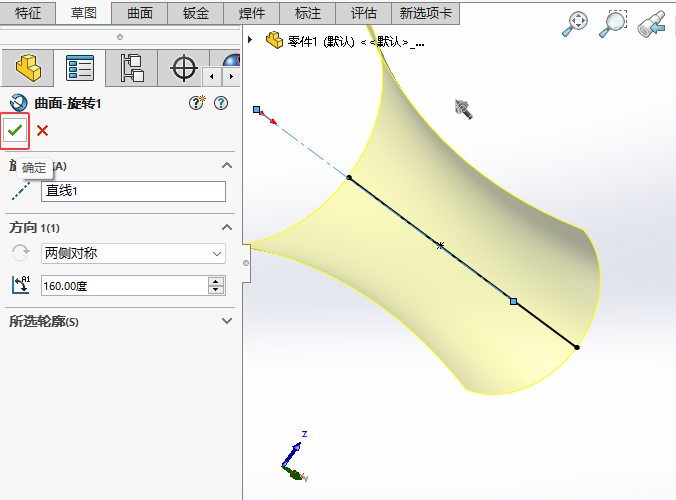Open the detailed help icon with star

coord(197,103)
